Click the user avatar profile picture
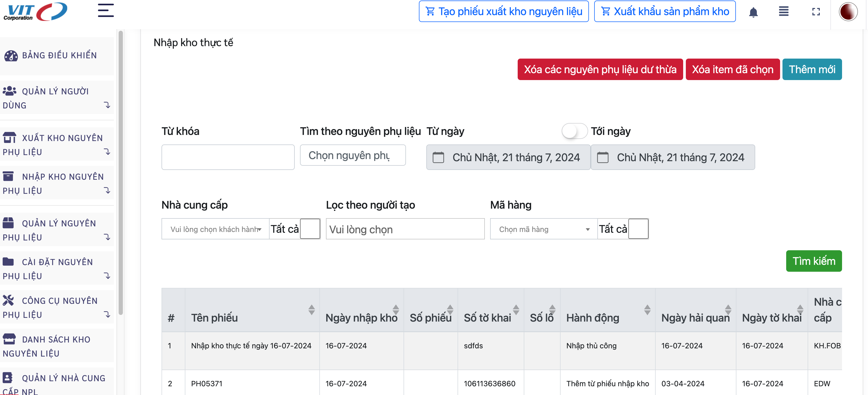The height and width of the screenshot is (395, 868). [x=848, y=12]
